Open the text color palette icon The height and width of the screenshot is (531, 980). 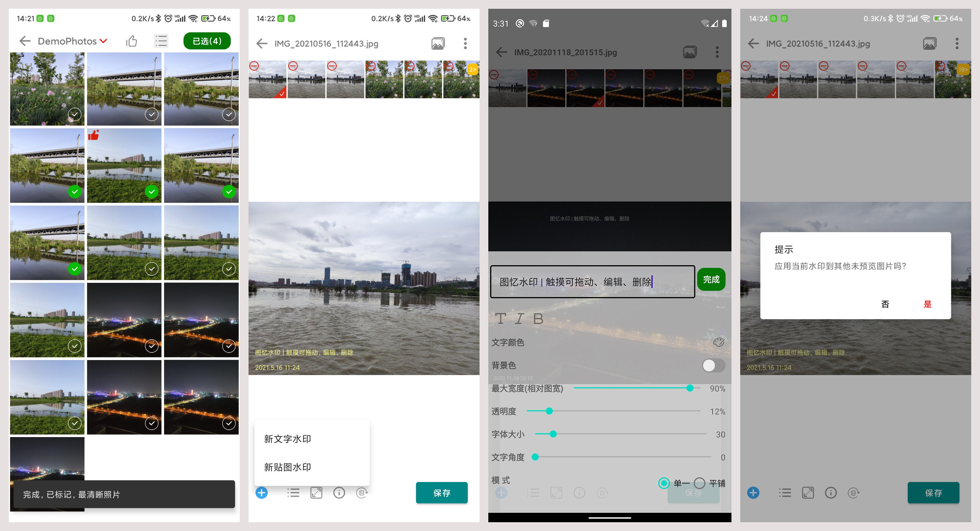pyautogui.click(x=718, y=342)
